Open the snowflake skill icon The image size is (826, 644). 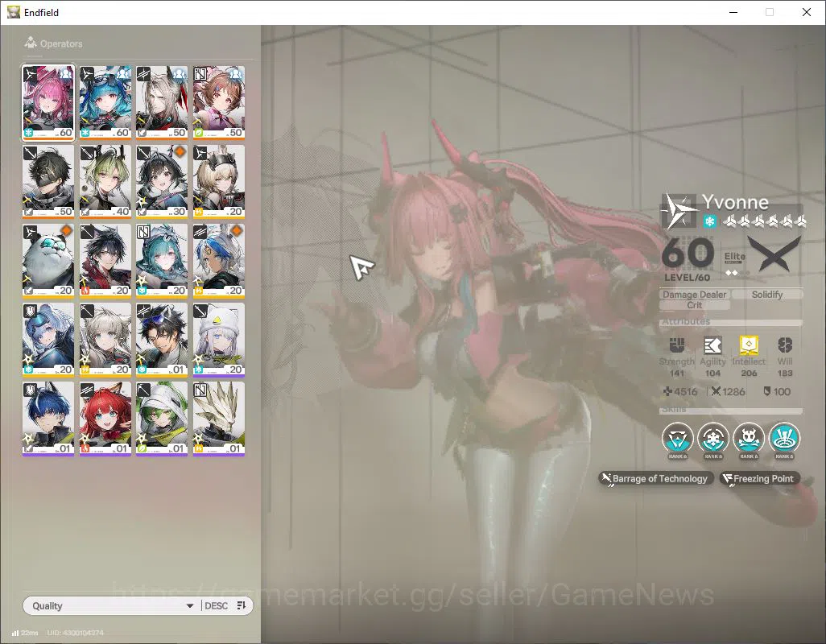(x=713, y=438)
